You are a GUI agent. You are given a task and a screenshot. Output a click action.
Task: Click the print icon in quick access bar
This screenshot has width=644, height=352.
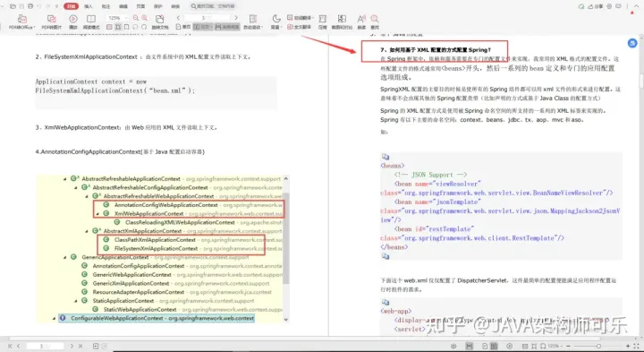point(30,6)
